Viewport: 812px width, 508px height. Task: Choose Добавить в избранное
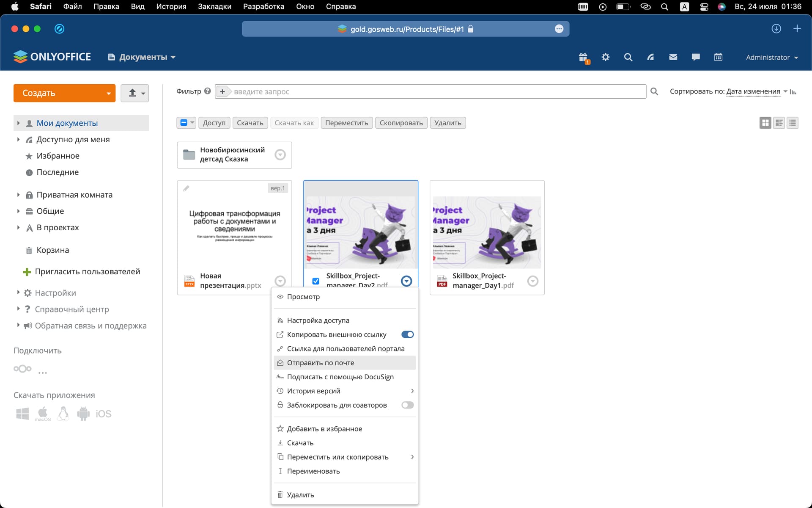(x=345, y=429)
